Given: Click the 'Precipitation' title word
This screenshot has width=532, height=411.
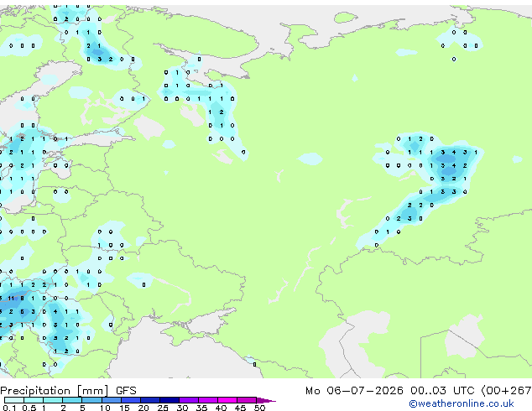Looking at the screenshot, I should coord(35,391).
